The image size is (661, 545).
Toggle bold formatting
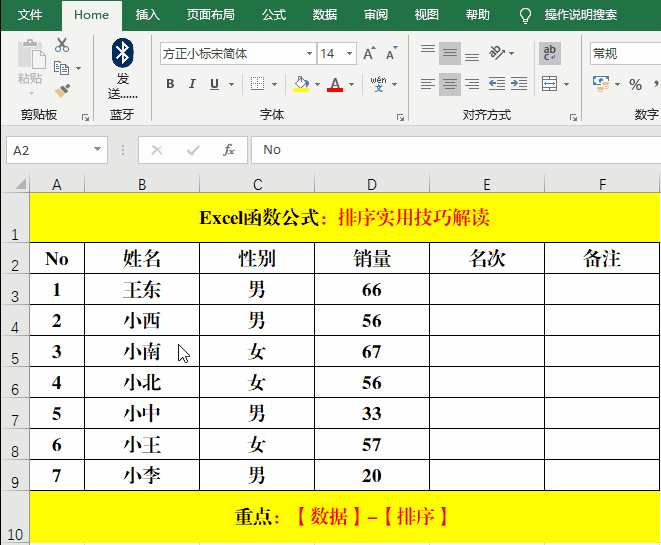tap(170, 85)
